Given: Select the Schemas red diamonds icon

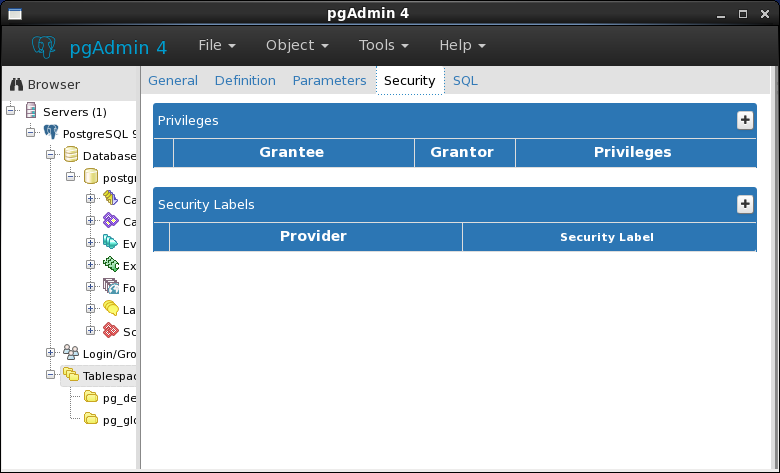Looking at the screenshot, I should (x=110, y=330).
